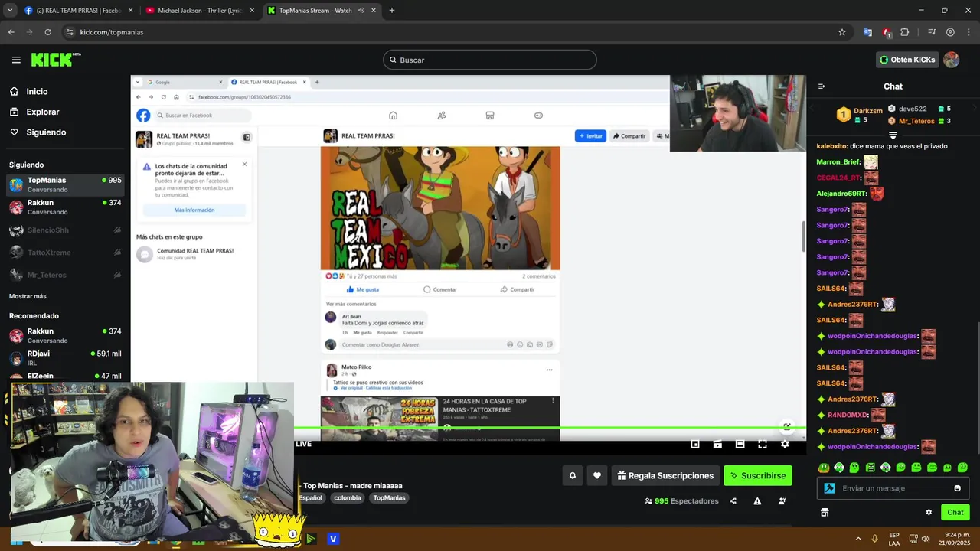Reload the kick.com page
This screenshot has height=551, width=980.
pos(47,32)
